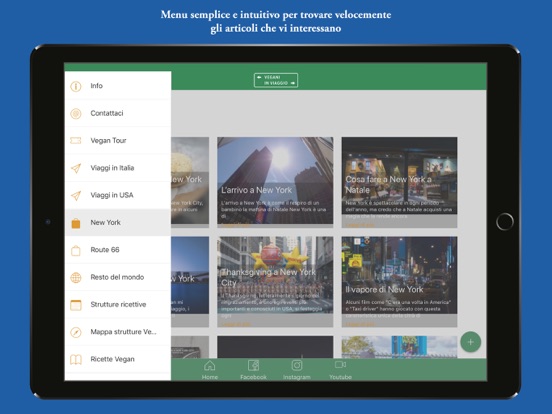Screen dimensions: 552x414
Task: Click the Info circle icon in menu
Action: [x=76, y=86]
